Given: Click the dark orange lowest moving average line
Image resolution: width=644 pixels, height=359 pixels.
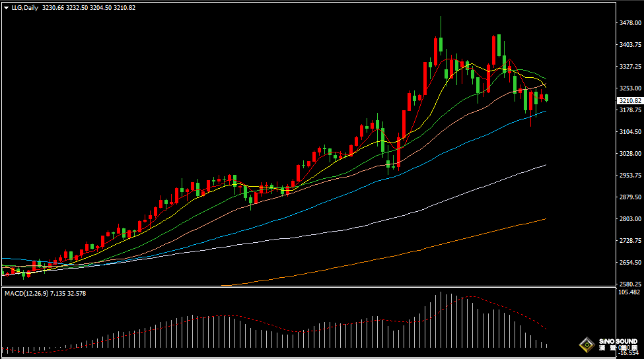Looking at the screenshot, I should click(x=462, y=237).
